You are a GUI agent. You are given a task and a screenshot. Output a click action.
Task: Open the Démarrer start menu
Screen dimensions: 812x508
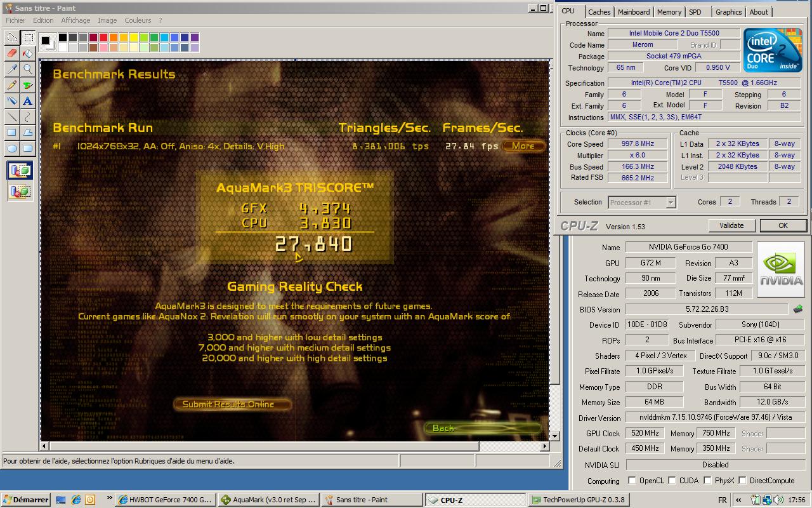[25, 500]
